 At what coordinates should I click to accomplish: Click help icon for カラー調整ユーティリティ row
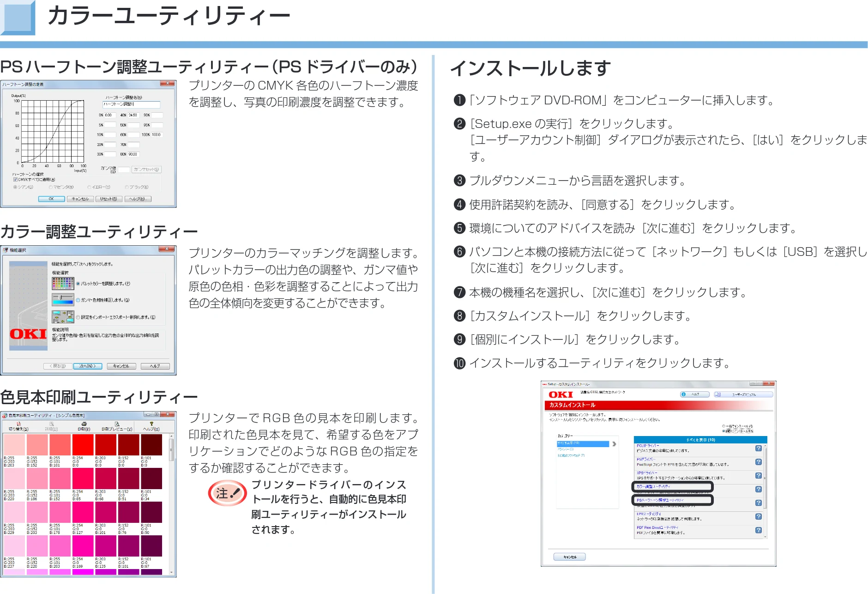[759, 489]
